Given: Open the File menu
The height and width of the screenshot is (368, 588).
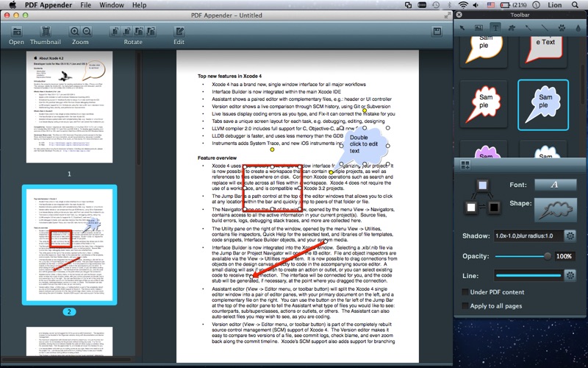Looking at the screenshot, I should (x=85, y=5).
